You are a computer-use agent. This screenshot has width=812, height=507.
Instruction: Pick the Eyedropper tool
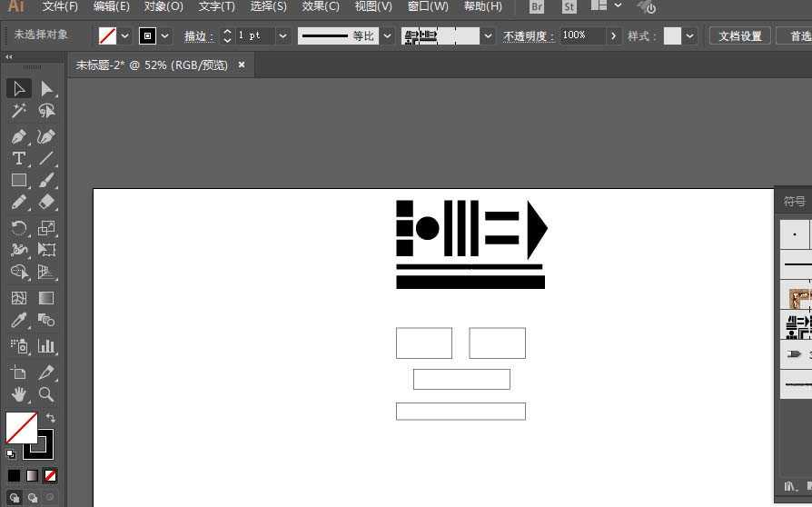[19, 320]
